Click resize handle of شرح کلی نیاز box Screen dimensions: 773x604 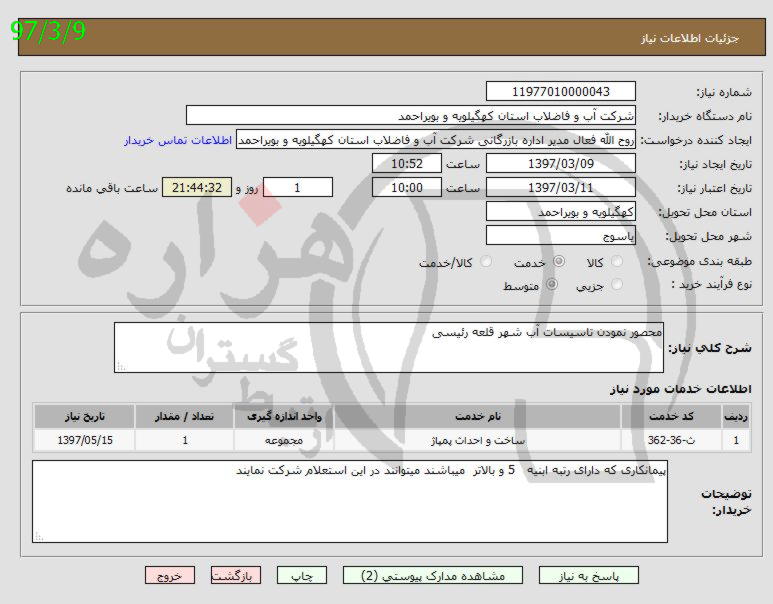[x=121, y=366]
